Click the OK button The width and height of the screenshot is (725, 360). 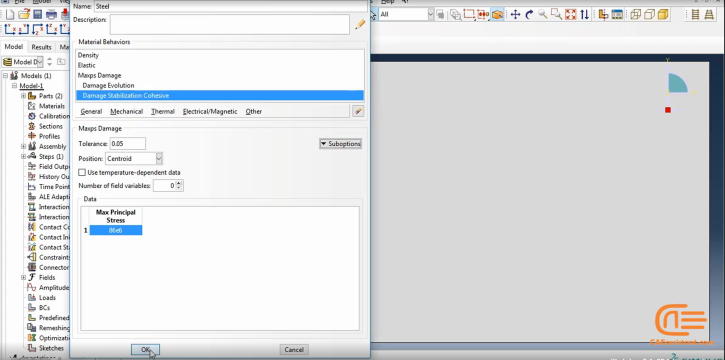click(146, 350)
